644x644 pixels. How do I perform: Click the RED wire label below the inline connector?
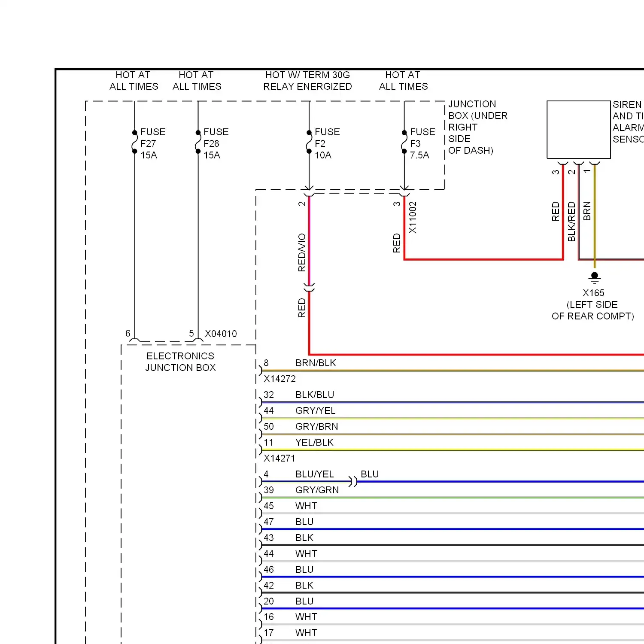pos(302,308)
